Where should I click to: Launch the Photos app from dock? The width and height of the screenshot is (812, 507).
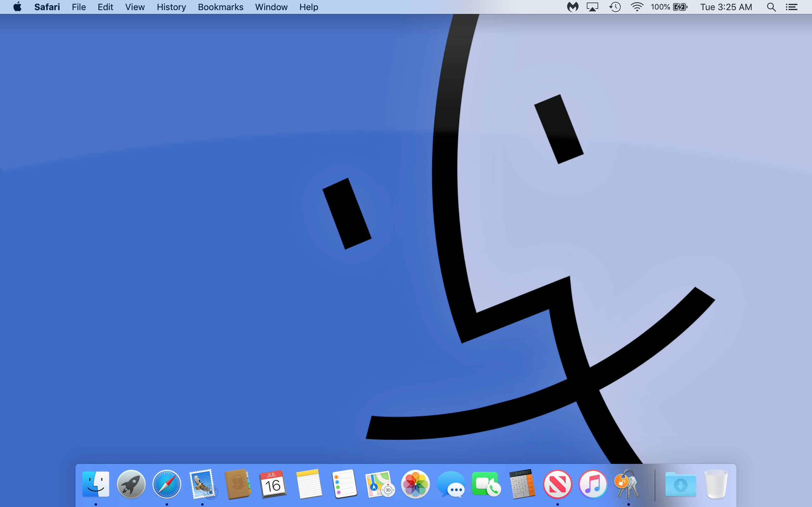[416, 484]
